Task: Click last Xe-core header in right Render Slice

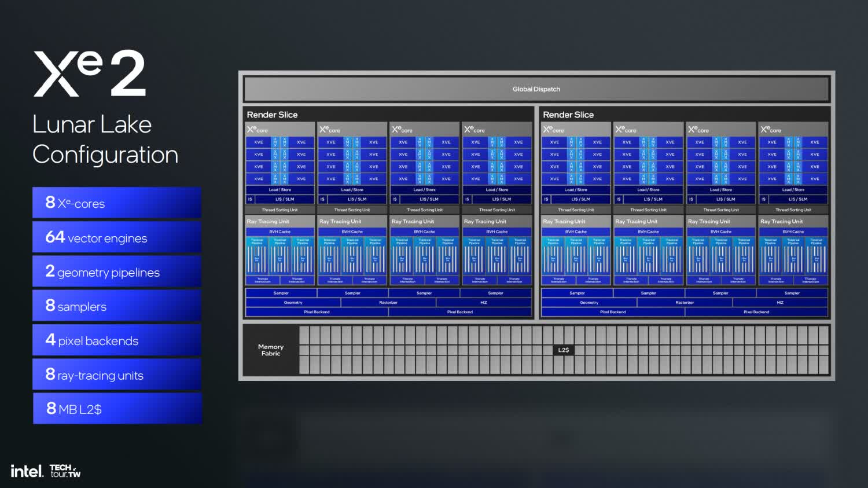Action: [x=771, y=130]
